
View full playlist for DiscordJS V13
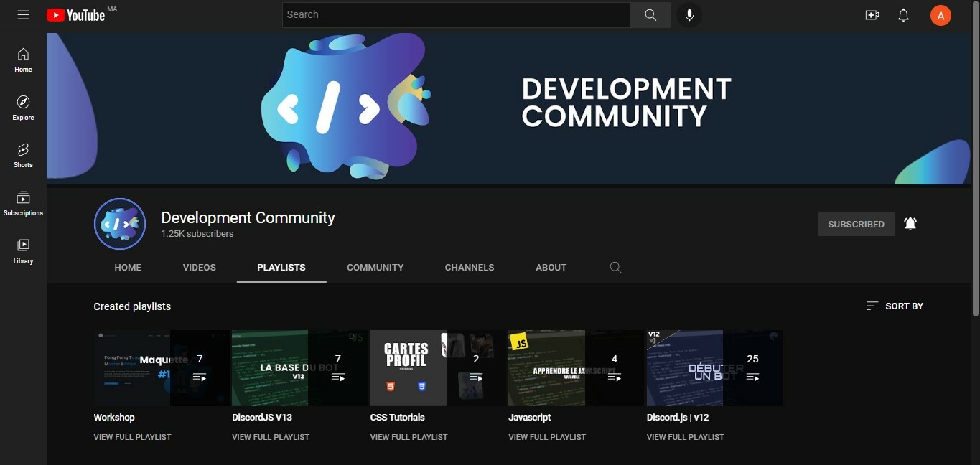[270, 436]
